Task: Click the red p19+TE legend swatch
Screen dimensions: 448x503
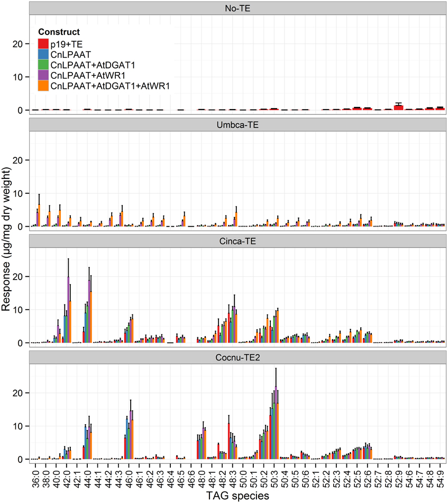Action: 43,44
